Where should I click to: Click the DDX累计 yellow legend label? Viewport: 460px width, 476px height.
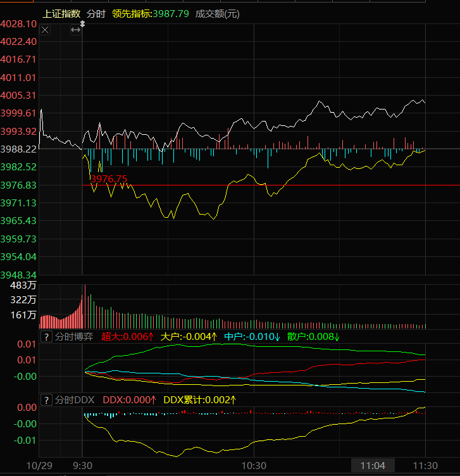[x=200, y=400]
